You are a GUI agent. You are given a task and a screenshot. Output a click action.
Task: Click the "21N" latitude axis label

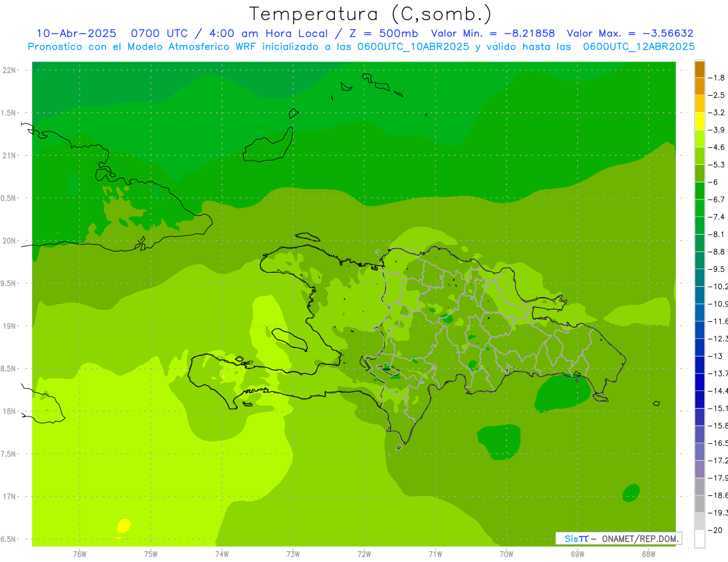(x=9, y=156)
